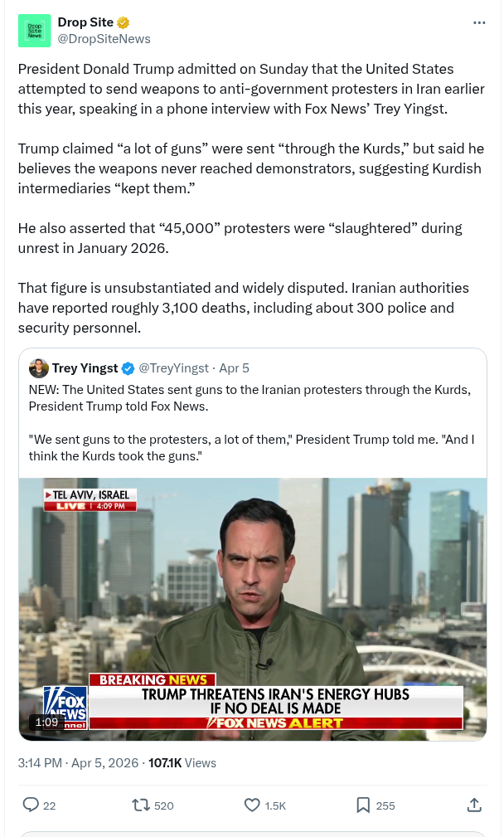Like the post with the heart icon
Screen dimensions: 504x837
pyautogui.click(x=253, y=805)
